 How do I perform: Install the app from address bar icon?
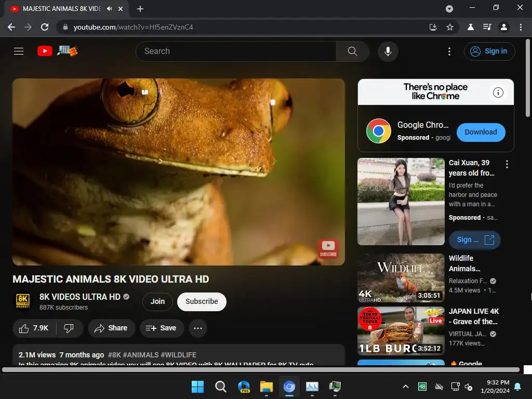pyautogui.click(x=433, y=27)
